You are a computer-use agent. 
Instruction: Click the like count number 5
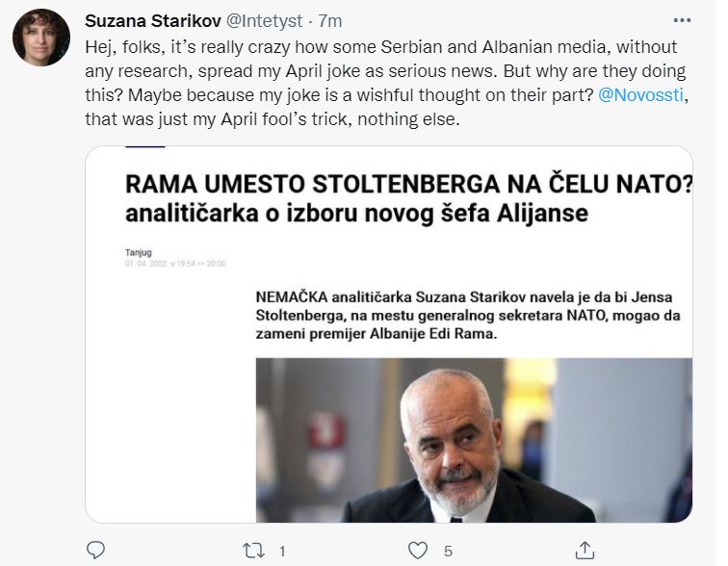448,552
